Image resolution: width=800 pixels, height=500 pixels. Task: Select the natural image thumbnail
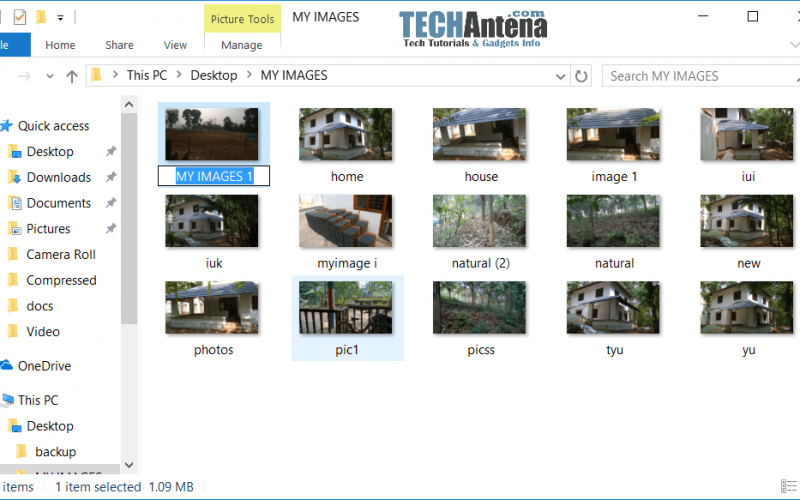click(x=613, y=220)
